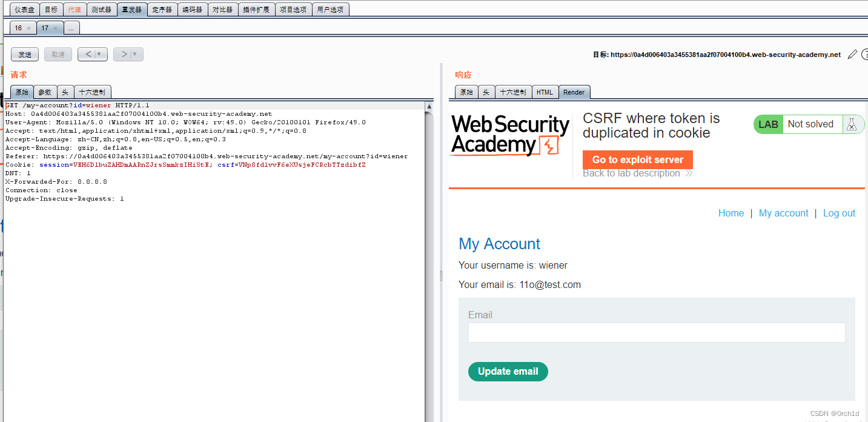This screenshot has width=868, height=422.
Task: Click Web Security Academy logo
Action: point(511,136)
